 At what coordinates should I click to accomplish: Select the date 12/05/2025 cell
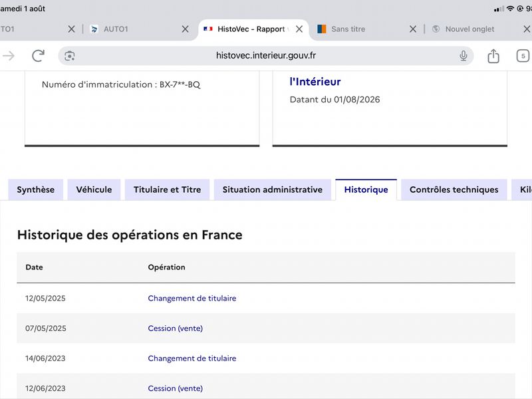[45, 298]
